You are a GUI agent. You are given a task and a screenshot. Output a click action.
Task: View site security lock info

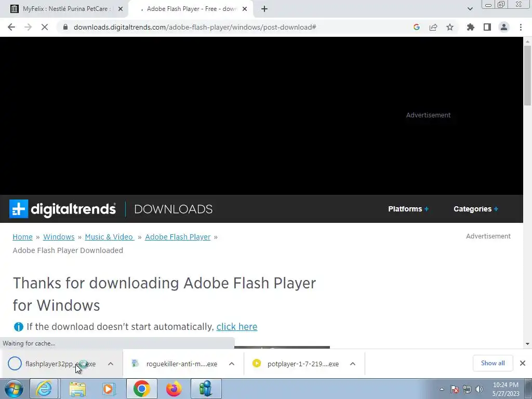coord(65,27)
